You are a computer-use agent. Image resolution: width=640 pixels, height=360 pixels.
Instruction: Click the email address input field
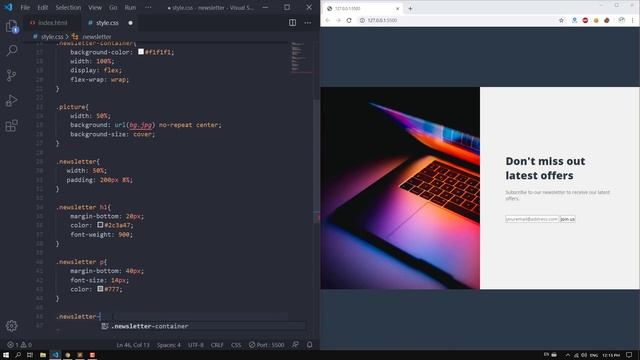click(x=532, y=219)
